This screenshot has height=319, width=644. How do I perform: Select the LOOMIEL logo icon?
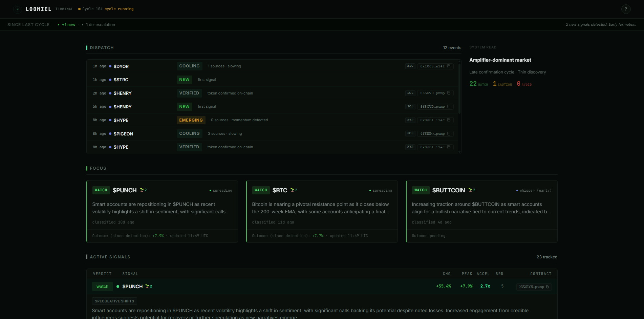(x=17, y=9)
